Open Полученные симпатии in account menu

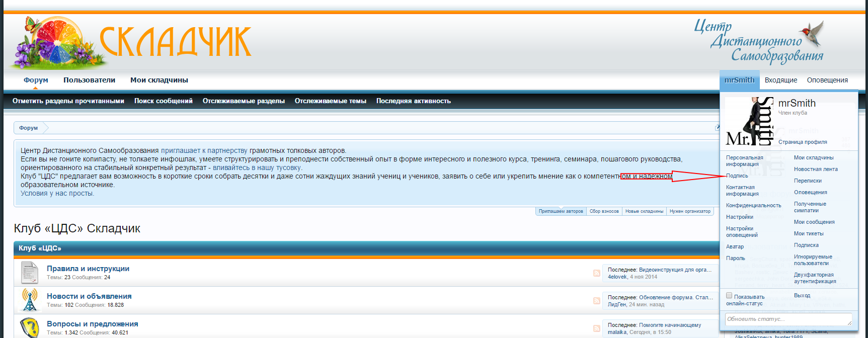[x=810, y=207]
